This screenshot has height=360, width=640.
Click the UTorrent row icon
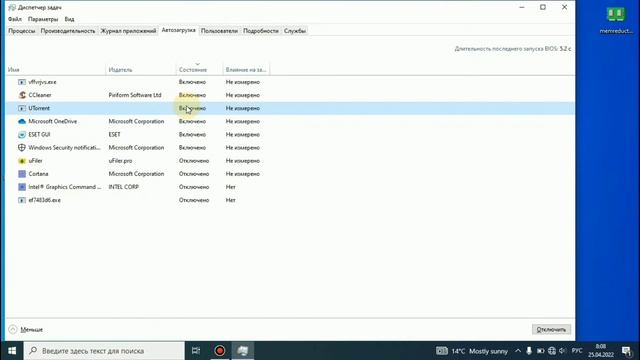tap(22, 108)
